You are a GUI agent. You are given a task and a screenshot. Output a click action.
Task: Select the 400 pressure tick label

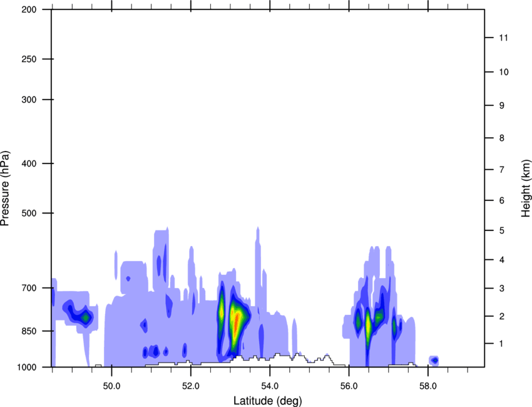click(29, 163)
